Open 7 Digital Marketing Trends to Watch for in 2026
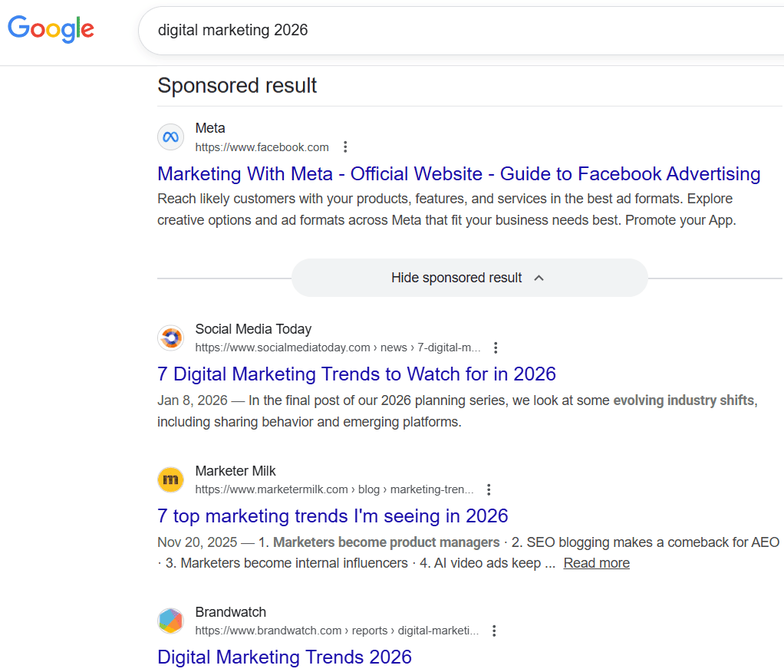784x672 pixels. click(x=356, y=374)
